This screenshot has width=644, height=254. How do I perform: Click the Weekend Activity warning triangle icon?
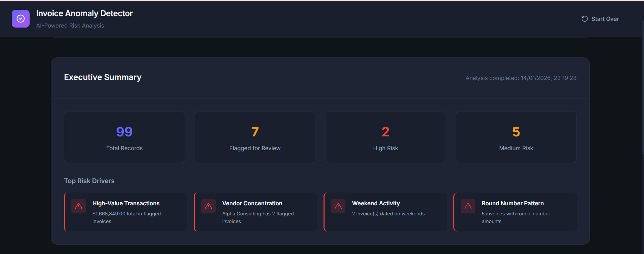click(338, 206)
